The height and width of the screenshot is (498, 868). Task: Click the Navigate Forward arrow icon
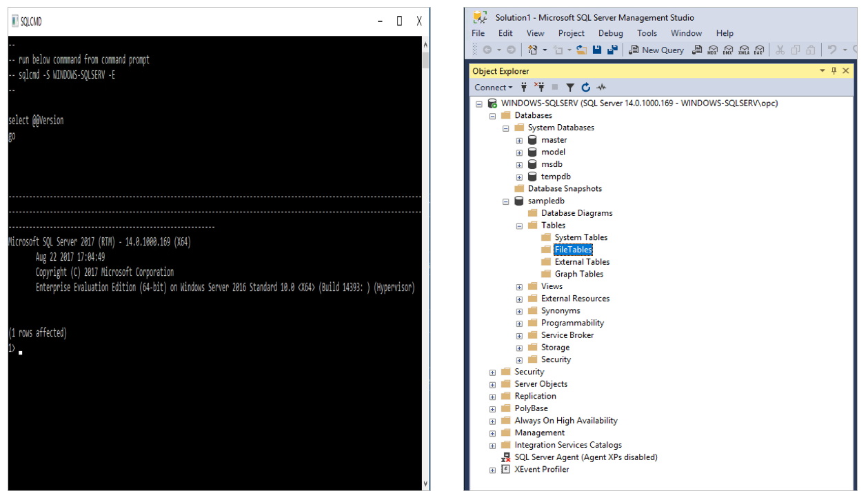click(x=511, y=50)
